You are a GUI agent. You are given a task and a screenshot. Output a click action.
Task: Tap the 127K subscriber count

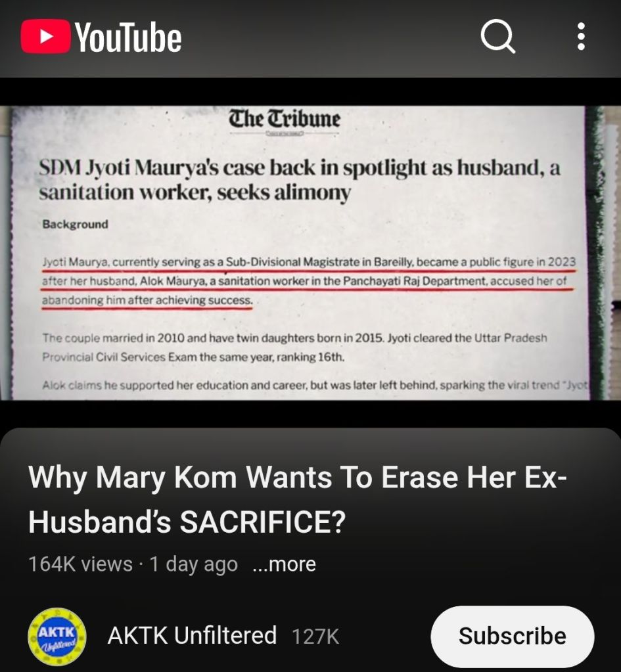[315, 637]
